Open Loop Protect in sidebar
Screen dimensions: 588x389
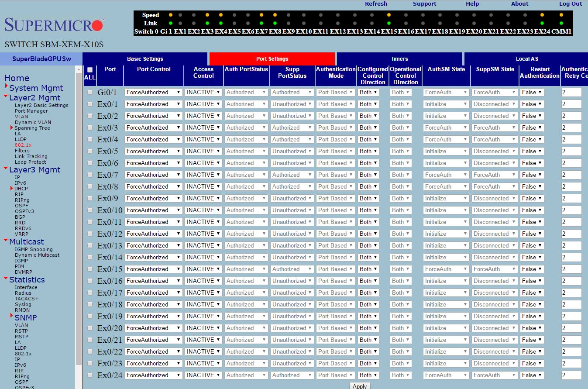tap(30, 162)
